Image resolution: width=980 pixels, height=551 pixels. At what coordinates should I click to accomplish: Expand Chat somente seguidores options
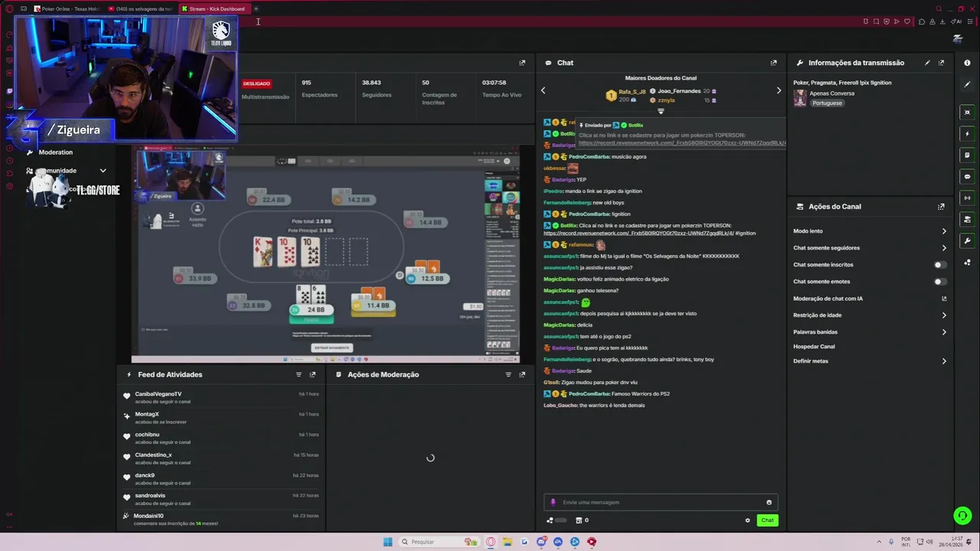[943, 248]
